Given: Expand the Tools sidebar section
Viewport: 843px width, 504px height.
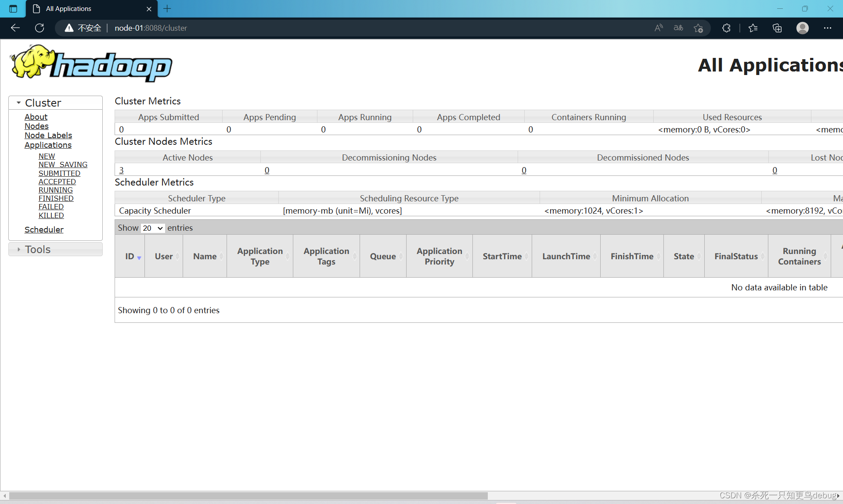Looking at the screenshot, I should pyautogui.click(x=19, y=249).
